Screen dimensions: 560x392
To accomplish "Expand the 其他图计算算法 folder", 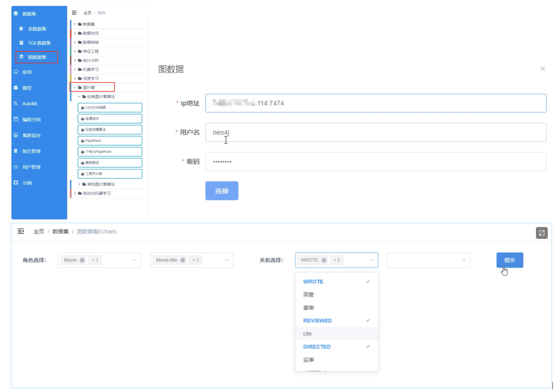I will [x=79, y=184].
